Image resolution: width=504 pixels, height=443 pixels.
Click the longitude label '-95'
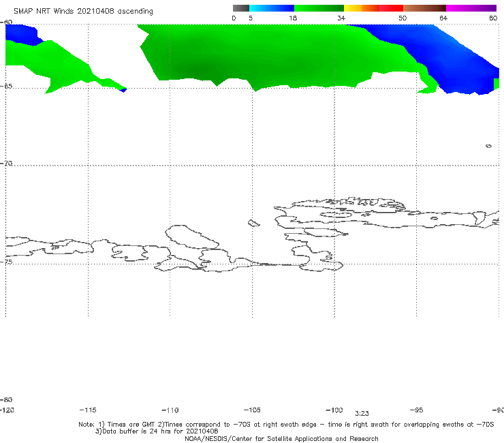click(417, 410)
